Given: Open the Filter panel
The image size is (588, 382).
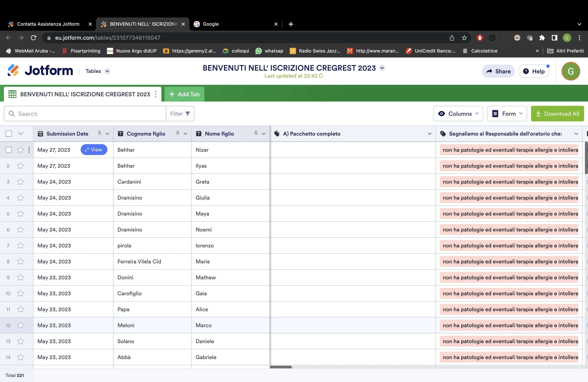Looking at the screenshot, I should click(180, 114).
